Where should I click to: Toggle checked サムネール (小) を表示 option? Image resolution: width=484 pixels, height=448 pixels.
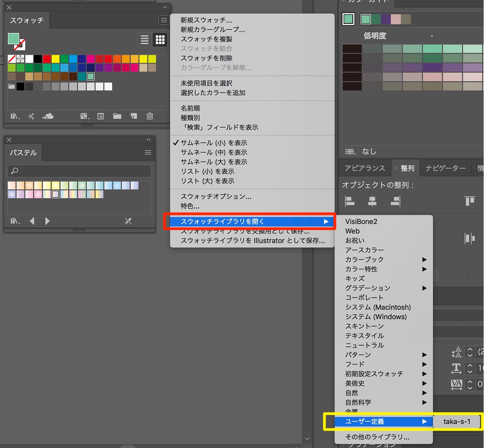(252, 143)
